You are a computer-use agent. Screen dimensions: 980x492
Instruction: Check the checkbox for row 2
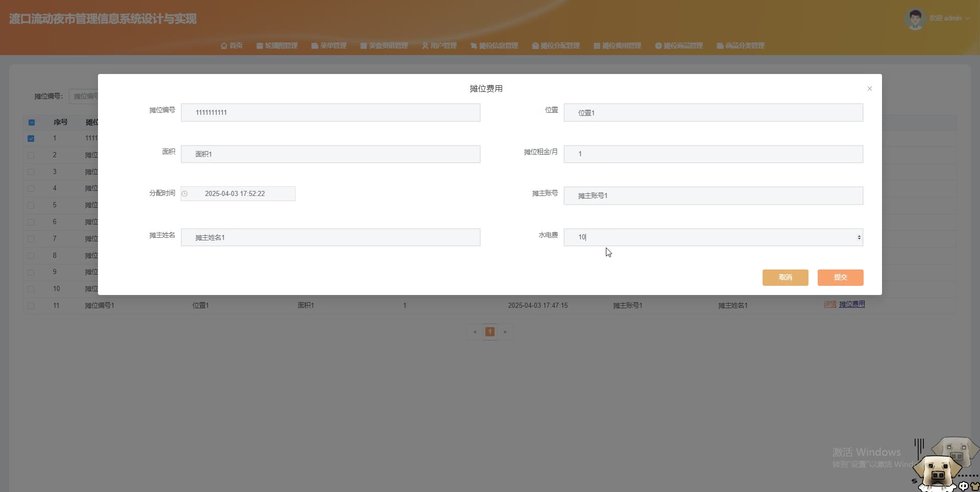tap(31, 155)
